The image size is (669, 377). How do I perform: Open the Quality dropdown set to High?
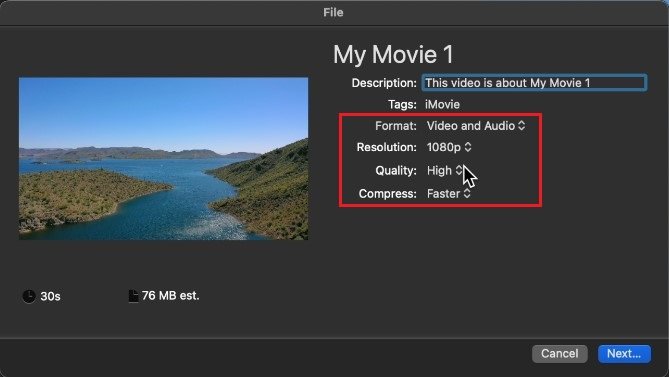tap(445, 171)
